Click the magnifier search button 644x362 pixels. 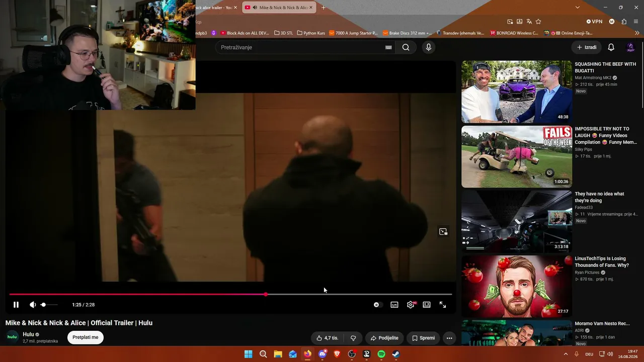coord(406,47)
